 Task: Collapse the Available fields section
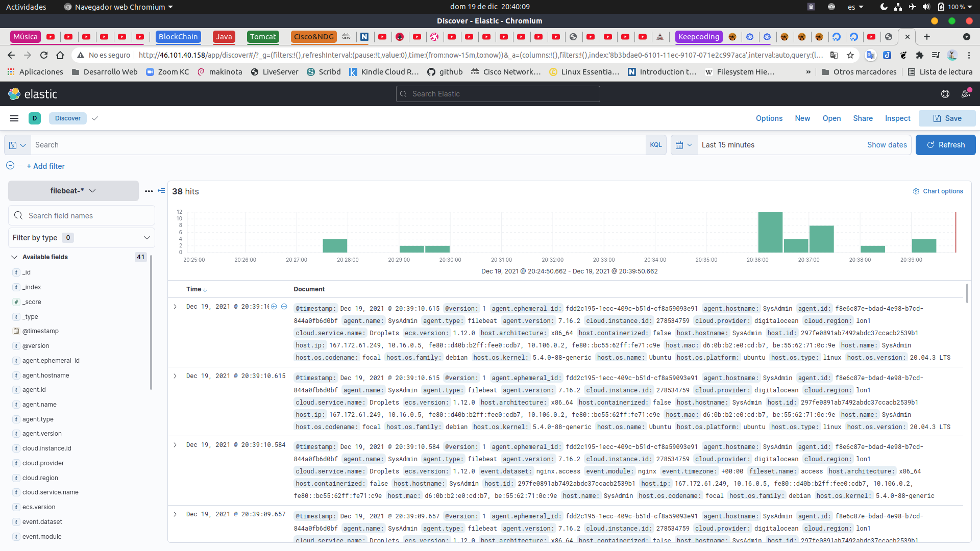pyautogui.click(x=14, y=257)
